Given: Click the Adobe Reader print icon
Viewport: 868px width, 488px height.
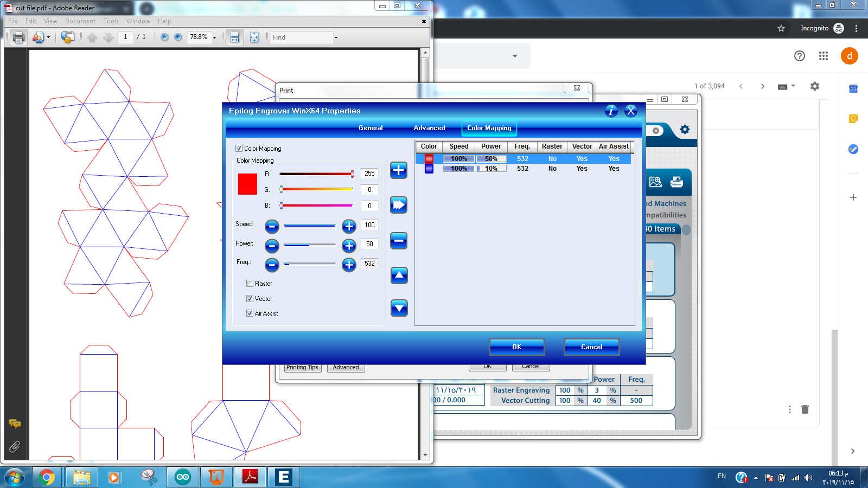Looking at the screenshot, I should pyautogui.click(x=18, y=37).
